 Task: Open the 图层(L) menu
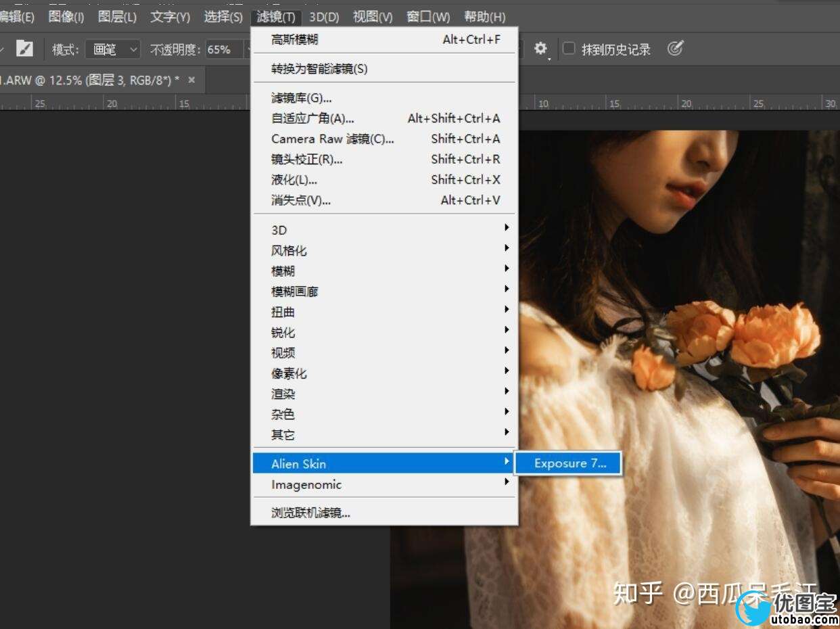pos(117,17)
